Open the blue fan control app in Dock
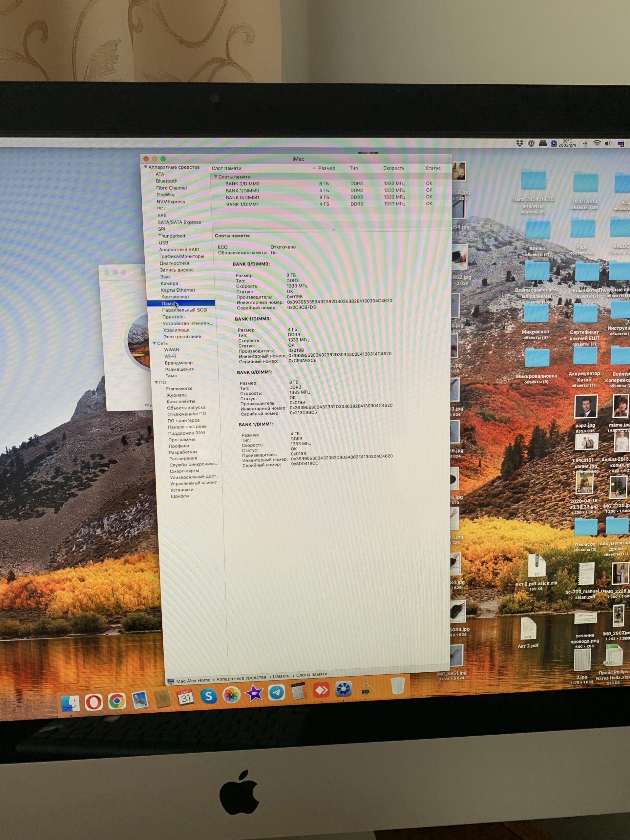Screen dimensions: 630x840 pyautogui.click(x=343, y=689)
